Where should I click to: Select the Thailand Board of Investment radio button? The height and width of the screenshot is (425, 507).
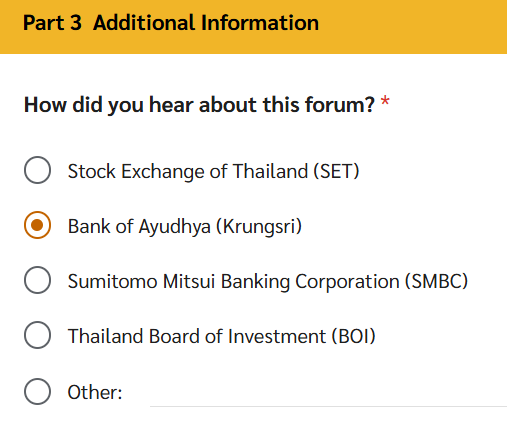point(37,335)
